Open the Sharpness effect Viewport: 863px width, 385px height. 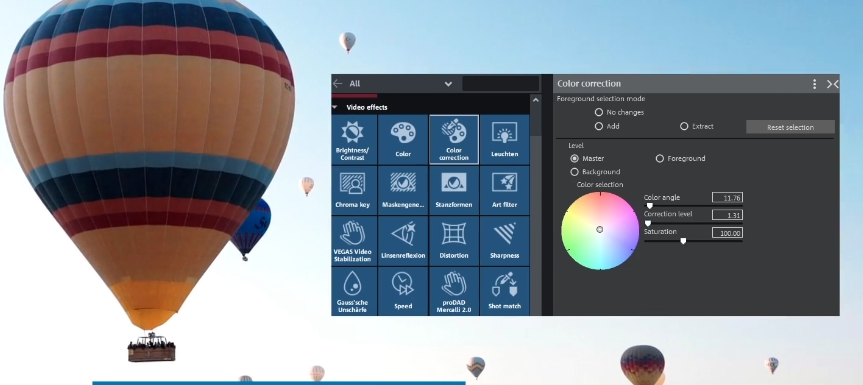click(x=504, y=241)
